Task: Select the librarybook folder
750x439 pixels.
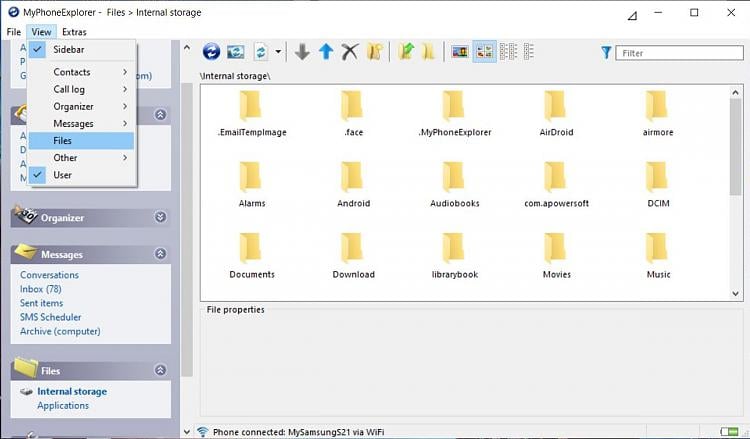Action: point(454,256)
